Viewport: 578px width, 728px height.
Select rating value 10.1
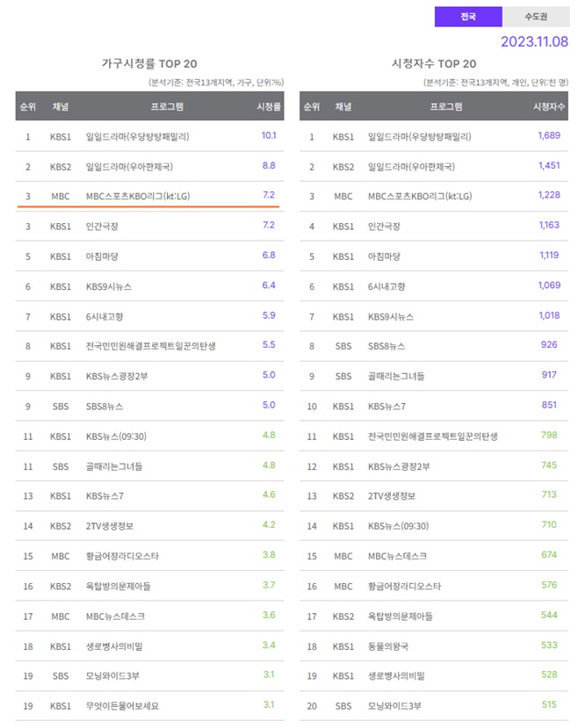click(269, 135)
